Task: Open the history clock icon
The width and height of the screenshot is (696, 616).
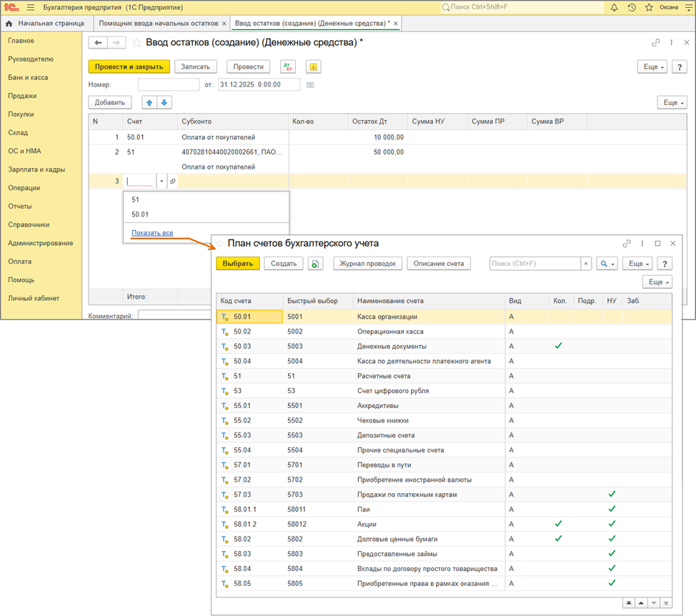Action: [632, 7]
